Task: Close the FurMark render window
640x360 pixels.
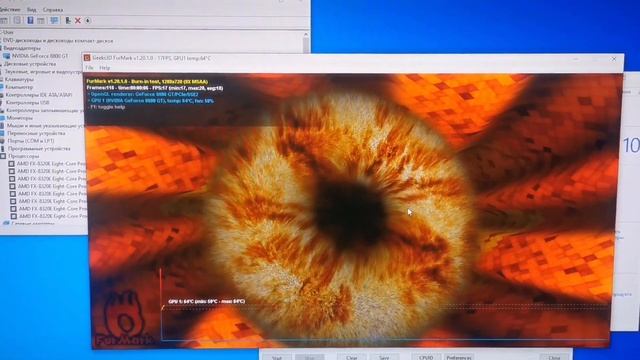Action: click(613, 59)
